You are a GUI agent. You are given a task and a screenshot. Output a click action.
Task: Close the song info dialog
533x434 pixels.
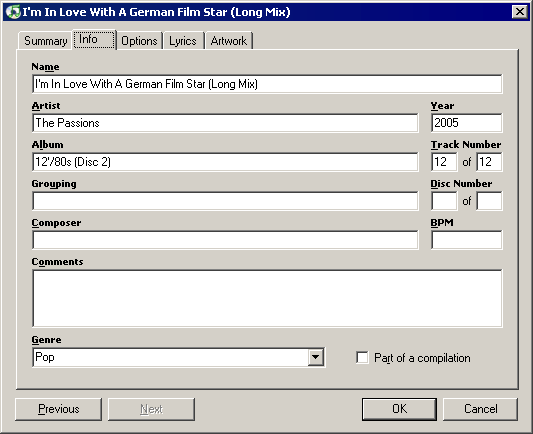(520, 12)
